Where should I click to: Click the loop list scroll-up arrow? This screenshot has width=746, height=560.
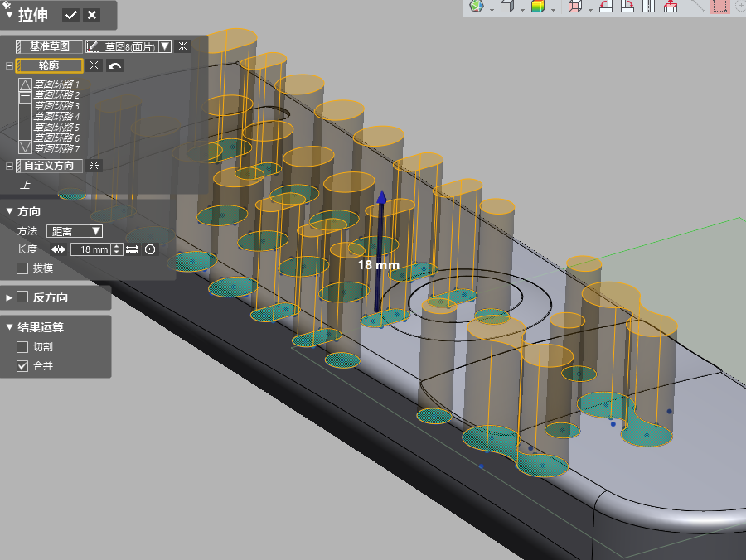[x=25, y=84]
